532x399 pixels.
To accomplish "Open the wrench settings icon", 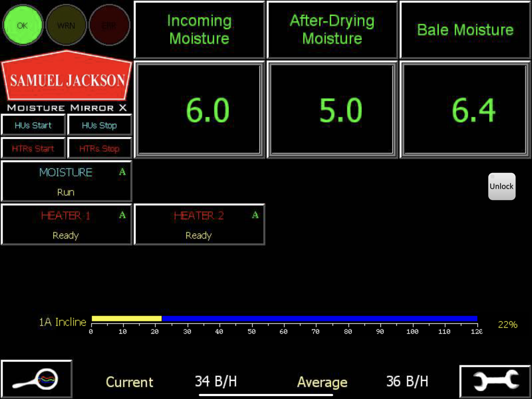I will pyautogui.click(x=495, y=381).
